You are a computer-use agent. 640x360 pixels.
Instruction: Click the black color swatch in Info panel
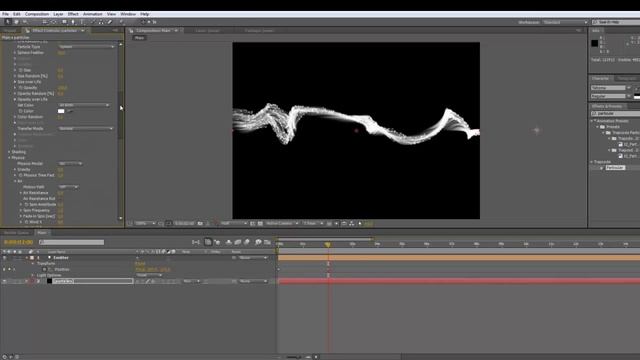coord(595,43)
